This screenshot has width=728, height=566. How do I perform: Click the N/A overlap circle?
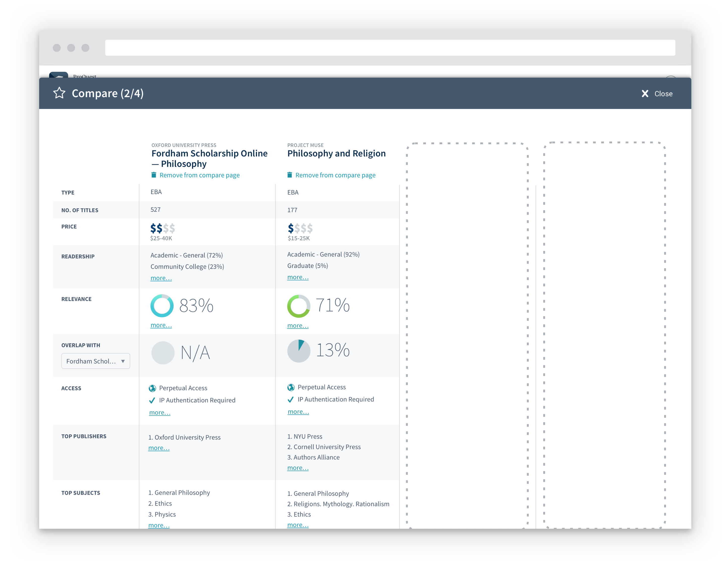pyautogui.click(x=163, y=353)
